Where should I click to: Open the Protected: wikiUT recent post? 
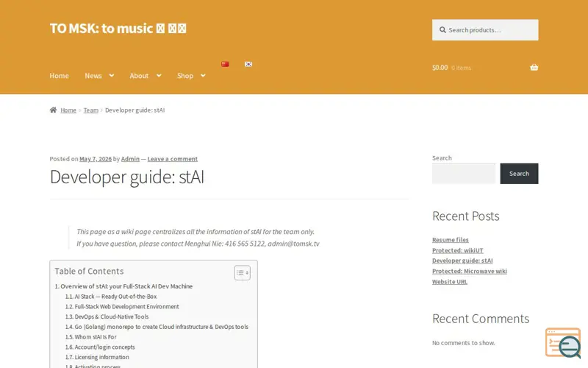click(457, 250)
